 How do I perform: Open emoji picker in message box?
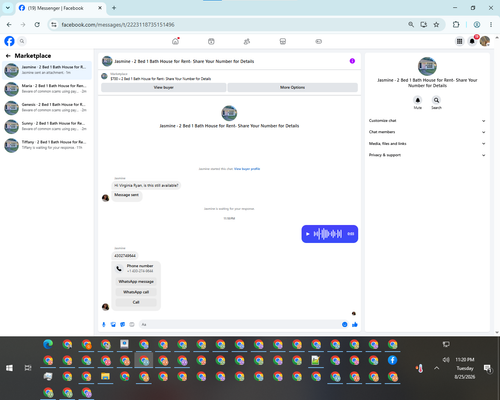(x=344, y=324)
